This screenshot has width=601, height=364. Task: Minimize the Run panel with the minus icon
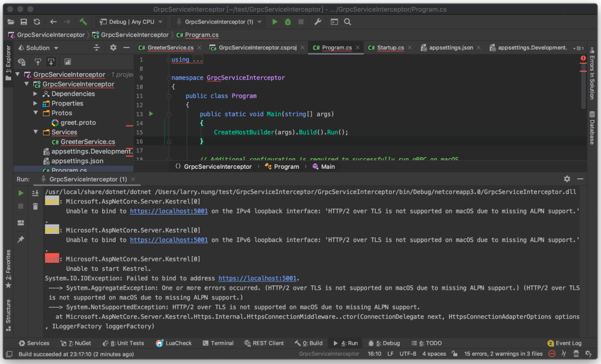click(x=580, y=179)
